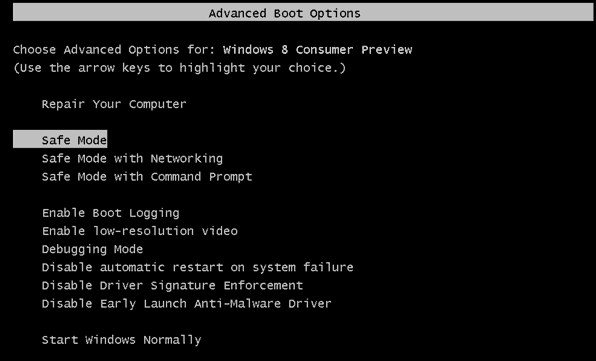Screen dimensions: 596x361
Task: Select Disable Driver Signature Enforcement
Action: [172, 285]
